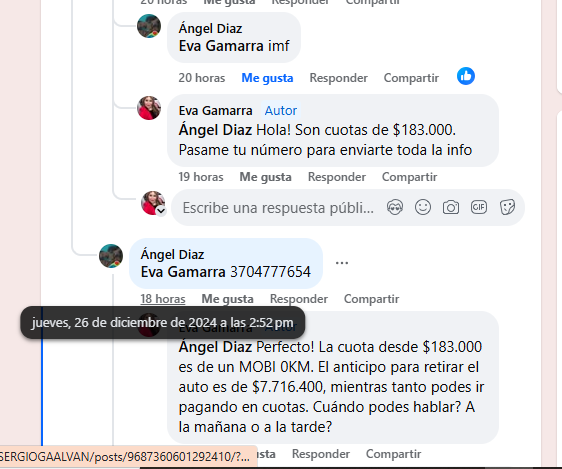Open the emoji picker in reply box
Image resolution: width=562 pixels, height=469 pixels.
click(423, 207)
